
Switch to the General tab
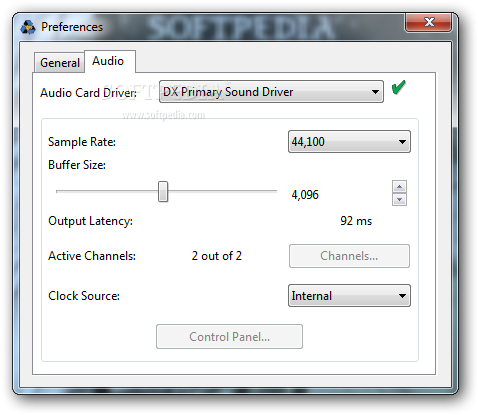[x=59, y=63]
